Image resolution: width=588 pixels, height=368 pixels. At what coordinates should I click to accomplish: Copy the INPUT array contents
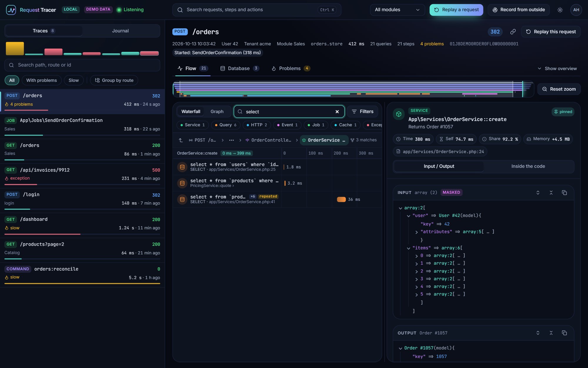[564, 193]
